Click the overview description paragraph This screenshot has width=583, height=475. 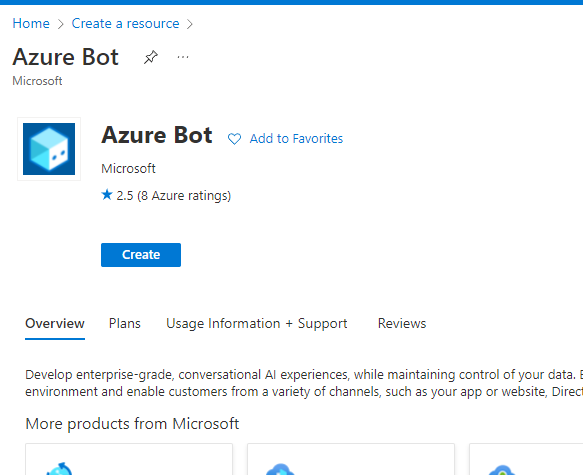[x=304, y=383]
